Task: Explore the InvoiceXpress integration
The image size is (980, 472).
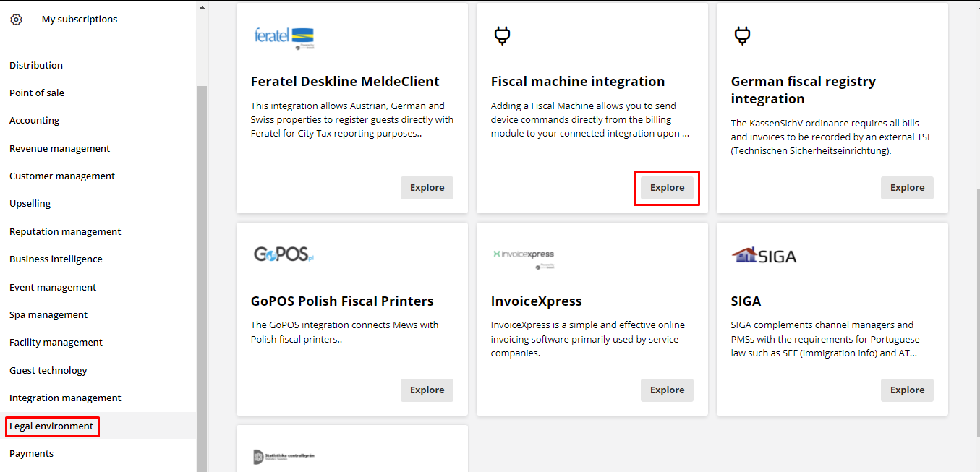Action: click(667, 390)
